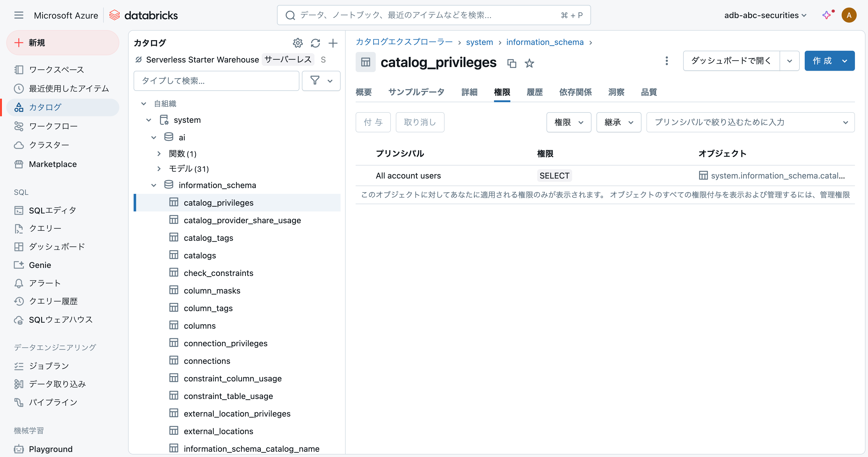
Task: Open the filter funnel dropdown
Action: click(321, 81)
